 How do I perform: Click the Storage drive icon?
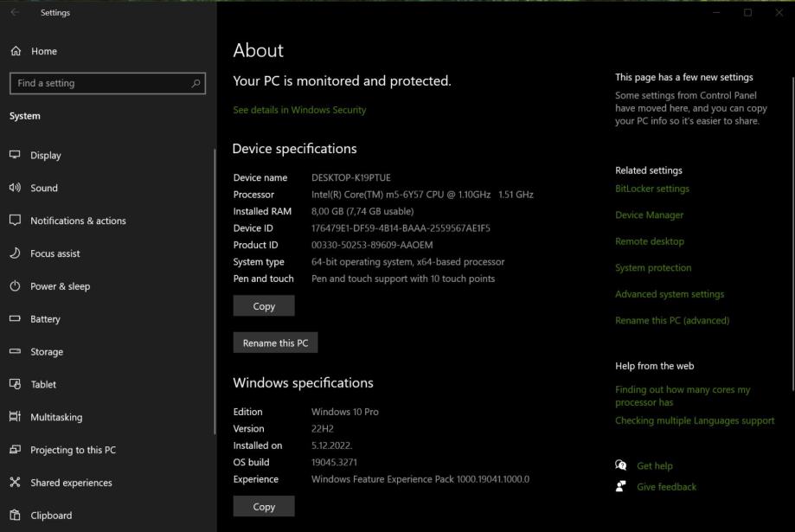(x=15, y=352)
